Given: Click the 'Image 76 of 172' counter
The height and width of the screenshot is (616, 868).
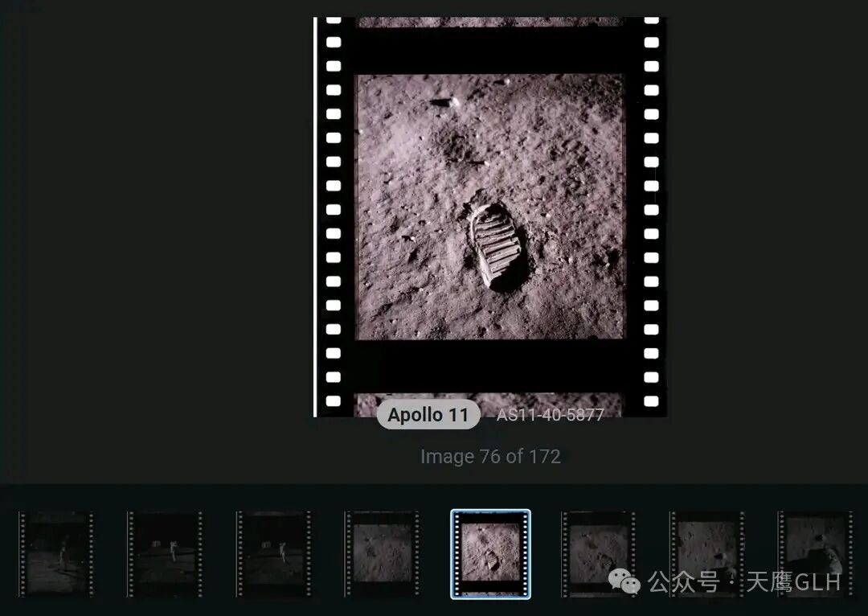Looking at the screenshot, I should (490, 457).
